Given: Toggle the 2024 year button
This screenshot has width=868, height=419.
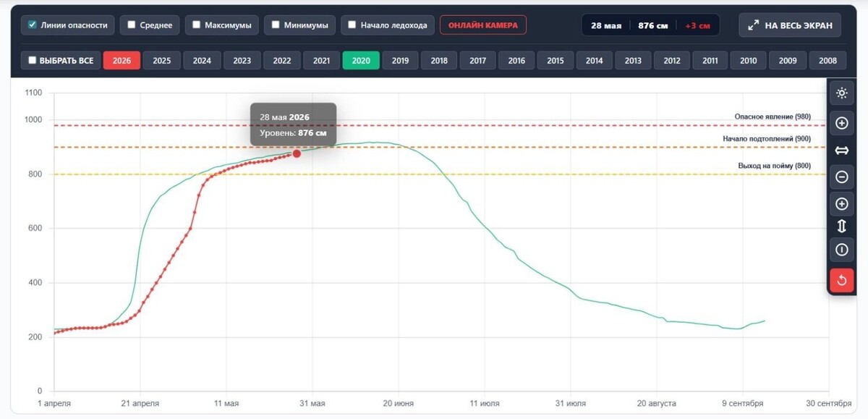Looking at the screenshot, I should [202, 61].
